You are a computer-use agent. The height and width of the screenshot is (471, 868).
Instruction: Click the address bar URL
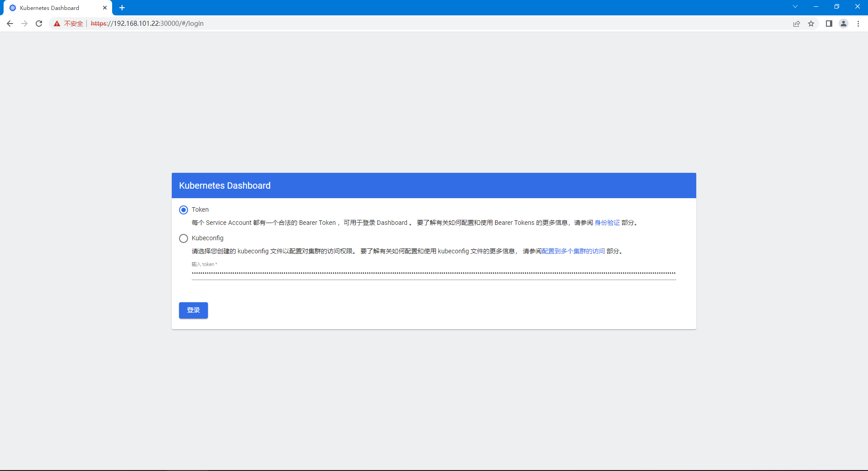coord(147,24)
